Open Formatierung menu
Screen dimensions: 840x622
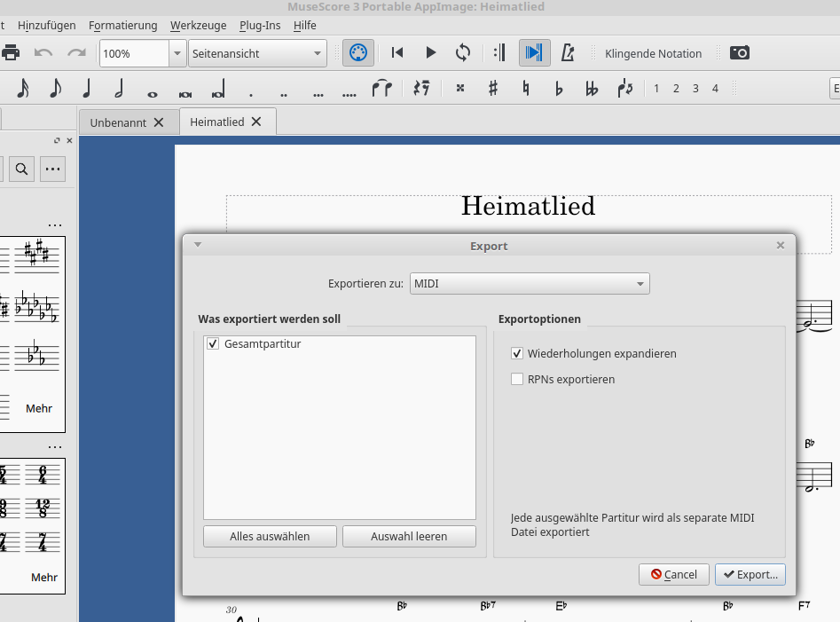(123, 25)
